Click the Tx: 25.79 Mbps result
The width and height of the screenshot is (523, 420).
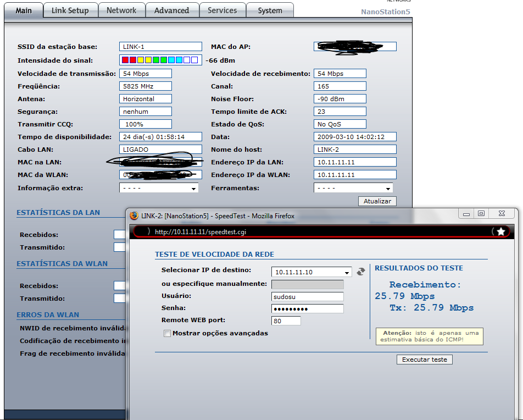(x=432, y=307)
